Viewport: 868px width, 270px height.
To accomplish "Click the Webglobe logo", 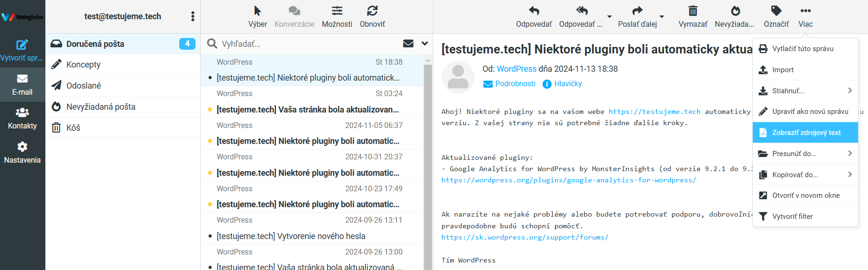I will point(22,17).
